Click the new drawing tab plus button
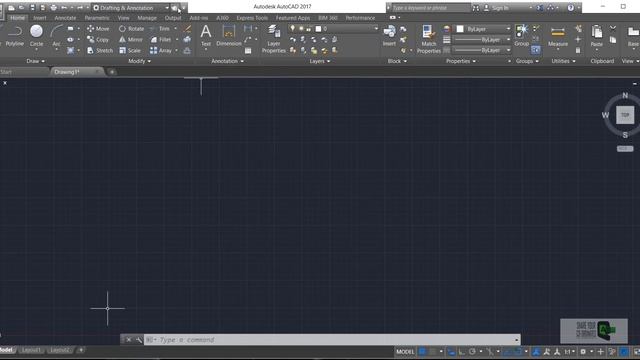Viewport: 640px width, 360px height. (x=111, y=72)
